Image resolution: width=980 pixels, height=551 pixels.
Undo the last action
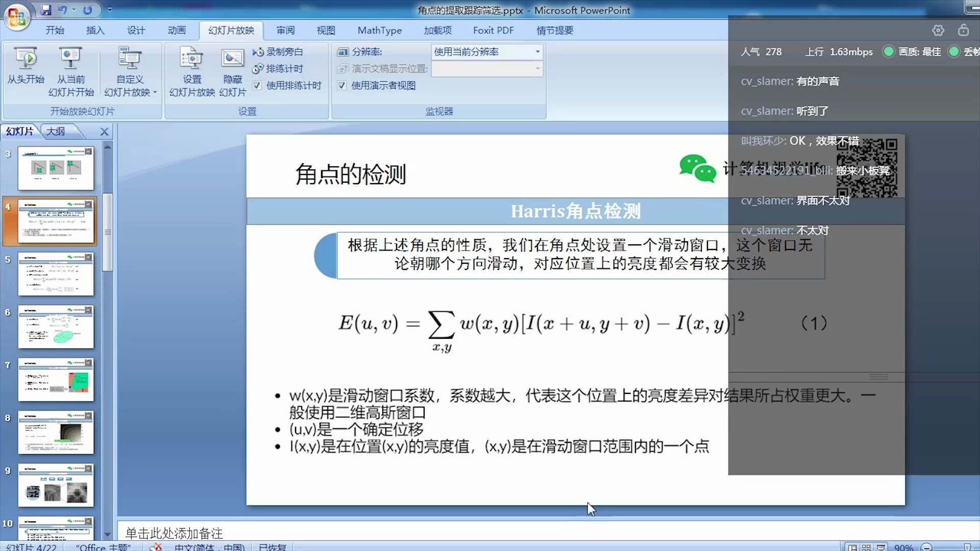[63, 10]
